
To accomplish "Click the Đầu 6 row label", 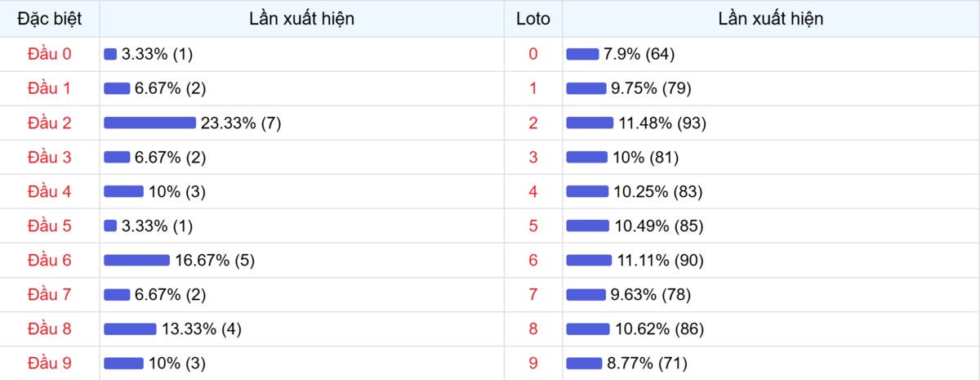I will tap(50, 260).
